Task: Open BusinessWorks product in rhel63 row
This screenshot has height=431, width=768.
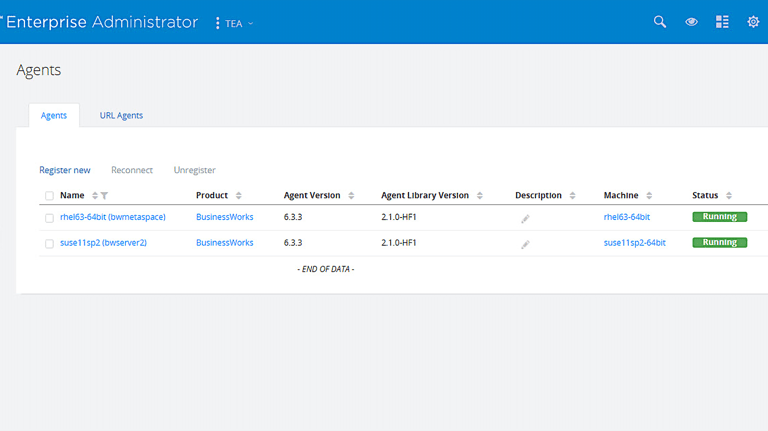Action: click(225, 217)
